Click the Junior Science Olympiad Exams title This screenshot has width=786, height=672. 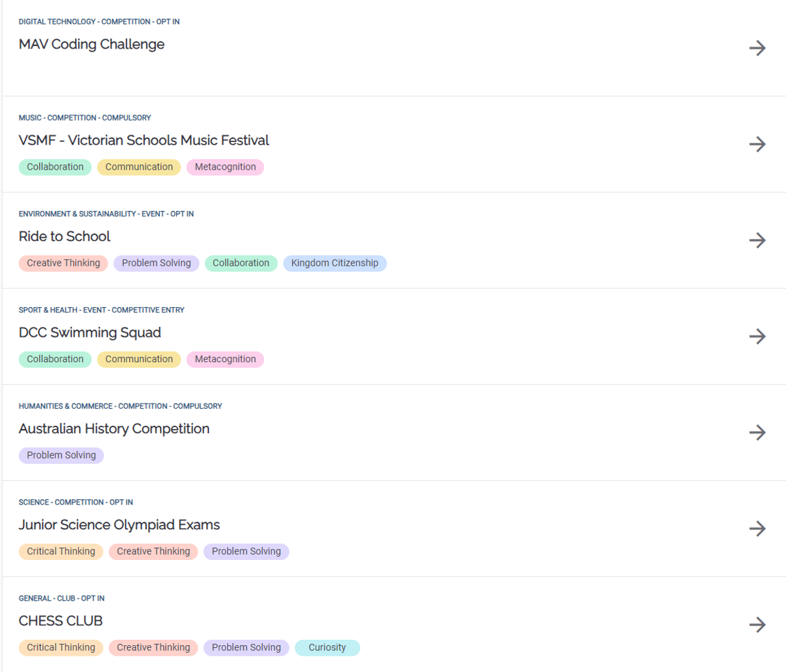tap(119, 525)
